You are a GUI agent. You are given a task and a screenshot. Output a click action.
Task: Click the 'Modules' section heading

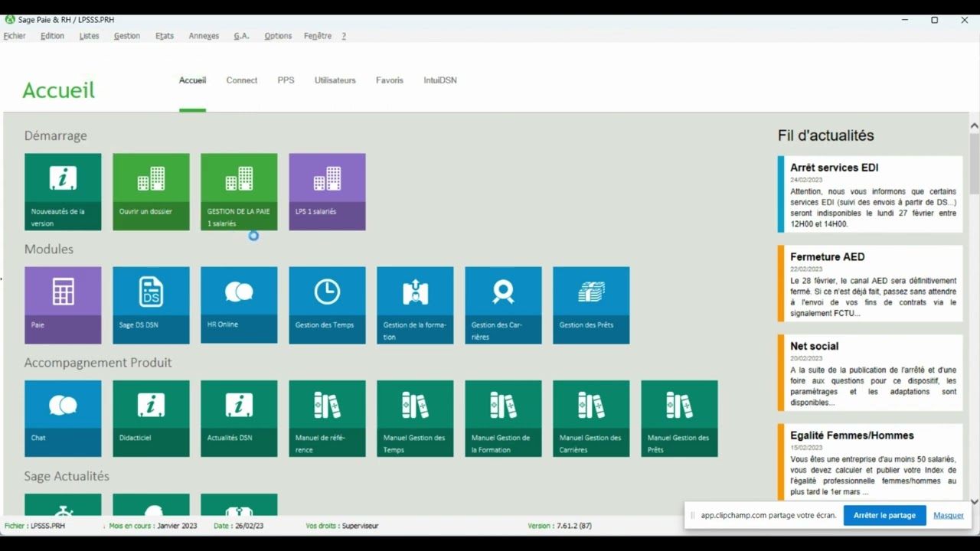(x=49, y=249)
